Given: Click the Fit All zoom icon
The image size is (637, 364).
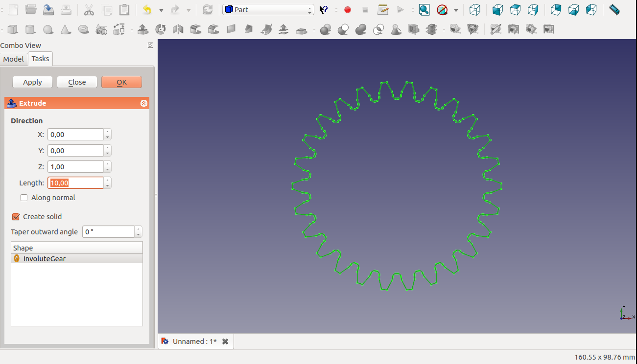Looking at the screenshot, I should coord(424,10).
